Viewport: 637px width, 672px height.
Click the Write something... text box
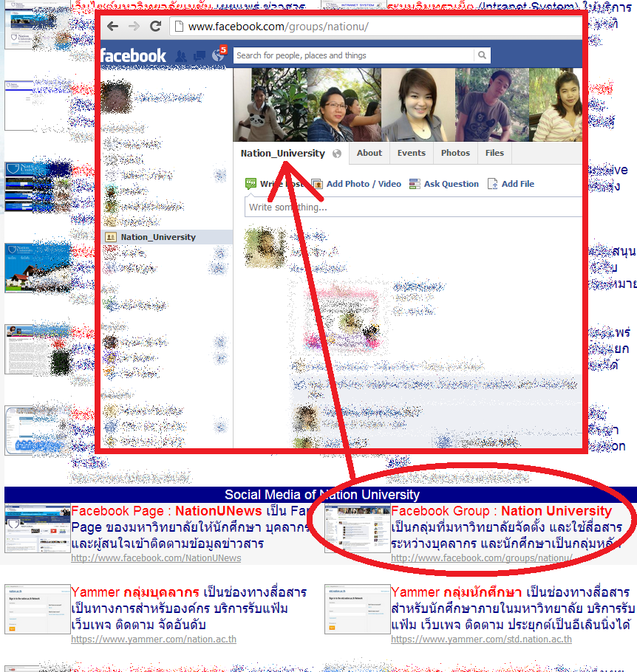tap(414, 207)
